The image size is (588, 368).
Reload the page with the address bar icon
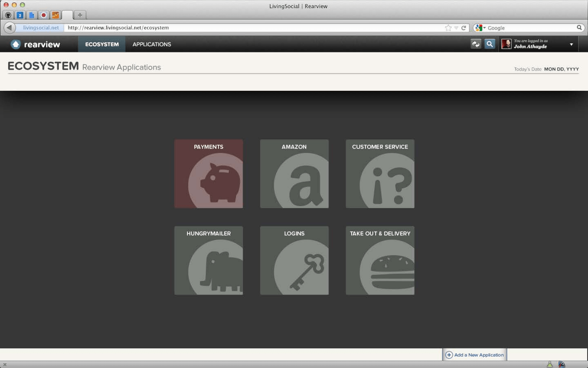point(464,28)
